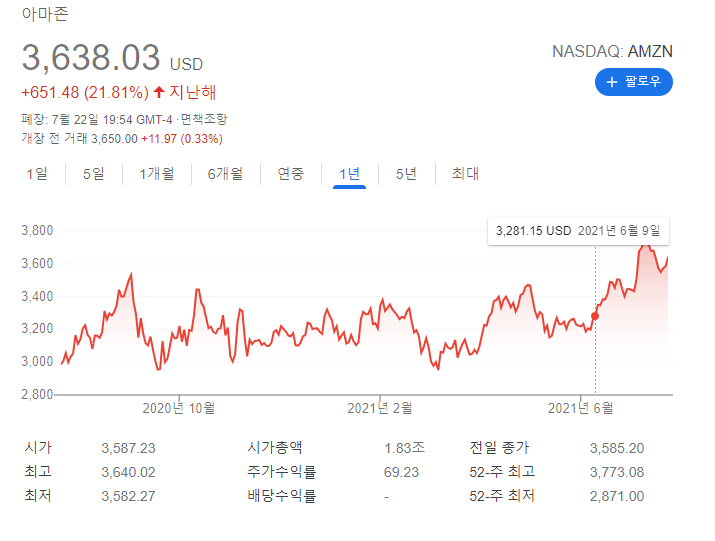The image size is (715, 541).
Task: Choose the 5년 range tab
Action: pos(406,174)
